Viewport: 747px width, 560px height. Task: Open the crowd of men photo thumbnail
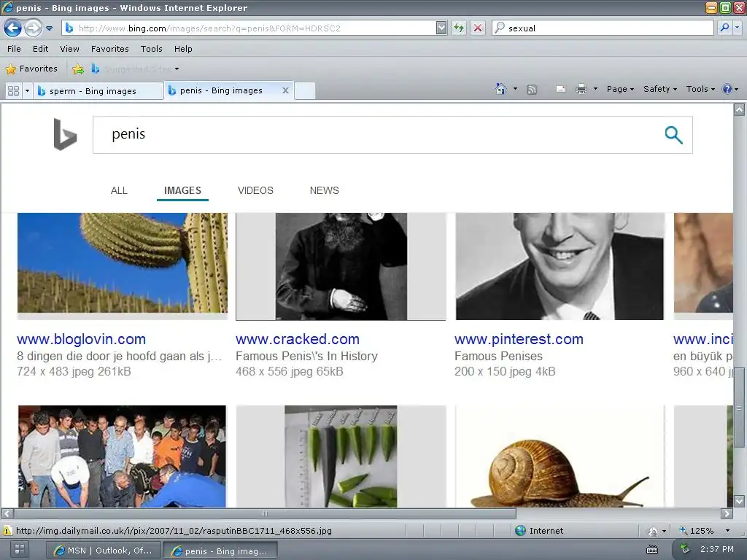pos(122,456)
